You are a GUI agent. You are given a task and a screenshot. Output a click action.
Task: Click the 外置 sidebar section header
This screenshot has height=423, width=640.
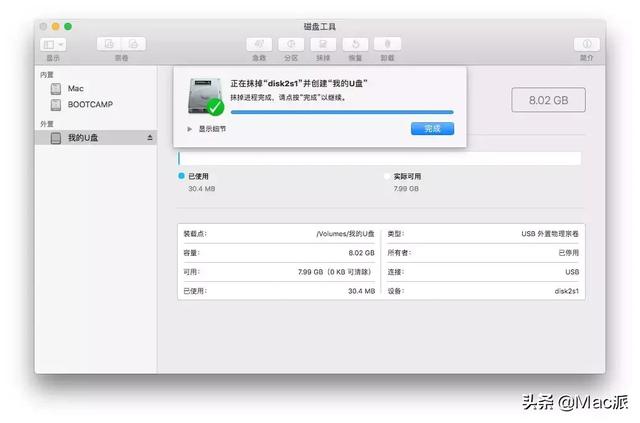[x=47, y=124]
